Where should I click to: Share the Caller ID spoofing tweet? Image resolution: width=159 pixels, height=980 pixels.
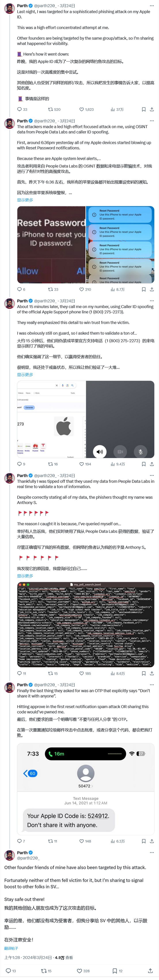[152, 464]
